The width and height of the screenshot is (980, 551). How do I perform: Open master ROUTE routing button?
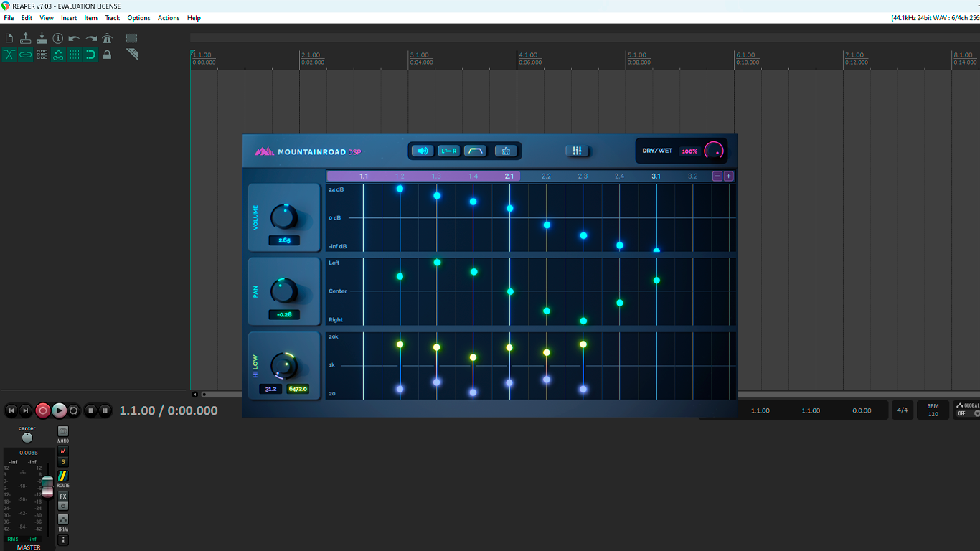[x=63, y=476]
